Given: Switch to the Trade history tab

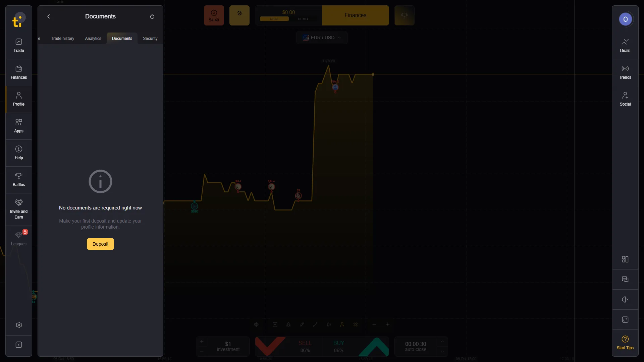Looking at the screenshot, I should (63, 39).
